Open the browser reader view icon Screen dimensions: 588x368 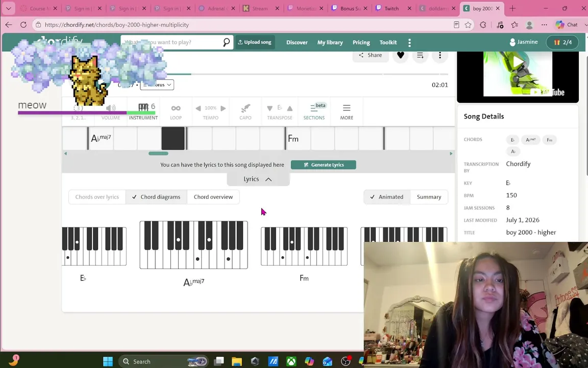pos(456,25)
